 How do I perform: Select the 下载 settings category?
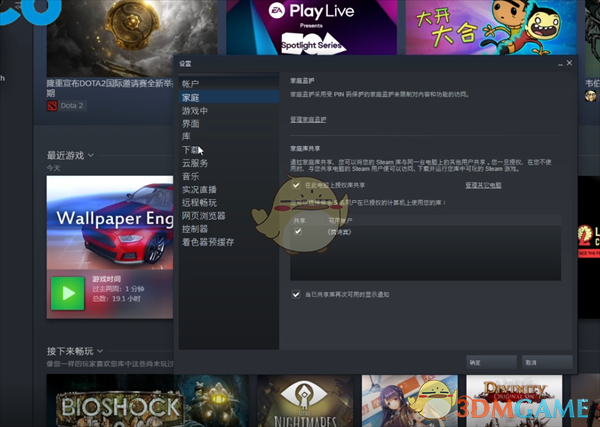[x=229, y=150]
